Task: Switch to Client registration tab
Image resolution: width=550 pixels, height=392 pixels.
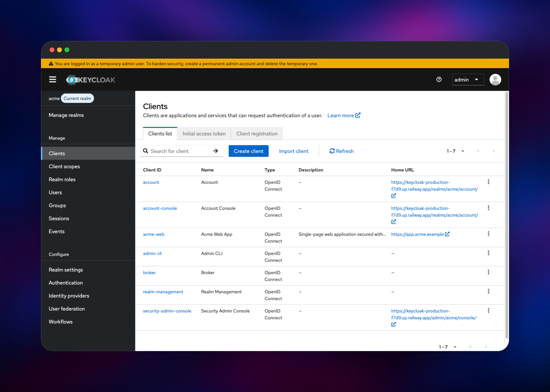Action: [257, 134]
